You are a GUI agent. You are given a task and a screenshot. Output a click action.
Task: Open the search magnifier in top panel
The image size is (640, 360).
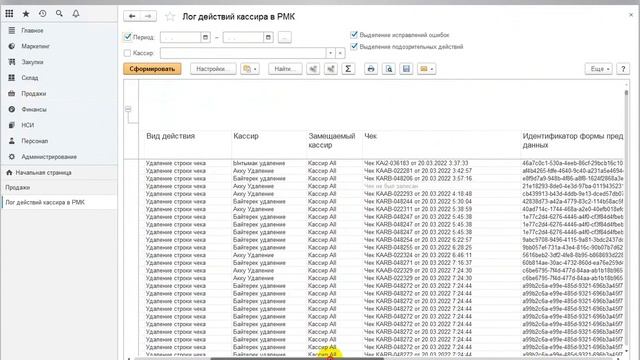pos(59,13)
